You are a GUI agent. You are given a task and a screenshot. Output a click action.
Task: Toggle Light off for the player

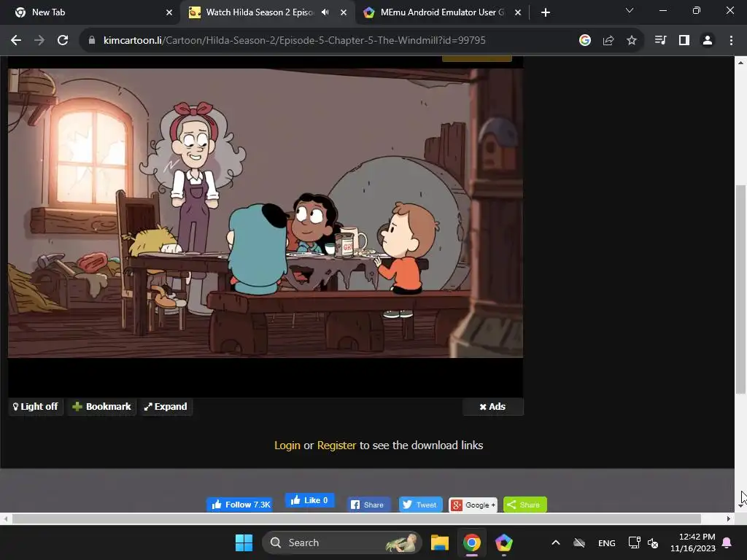[36, 407]
